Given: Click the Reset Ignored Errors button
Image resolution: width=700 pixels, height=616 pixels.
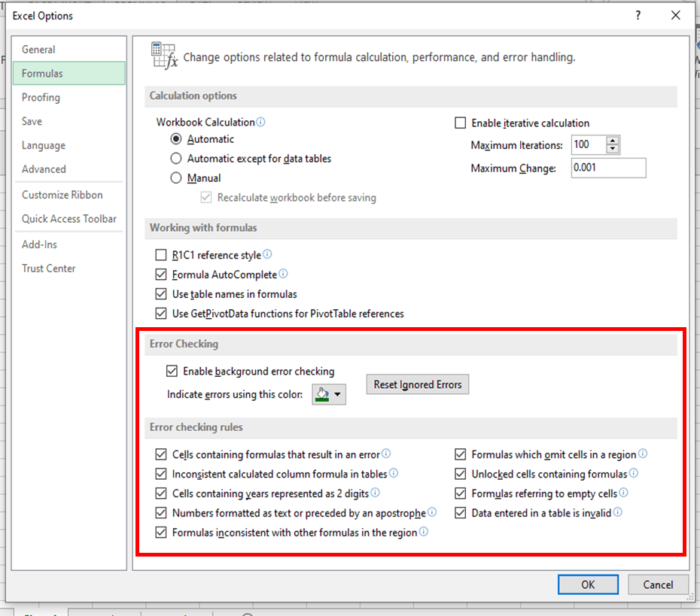Looking at the screenshot, I should [x=418, y=384].
